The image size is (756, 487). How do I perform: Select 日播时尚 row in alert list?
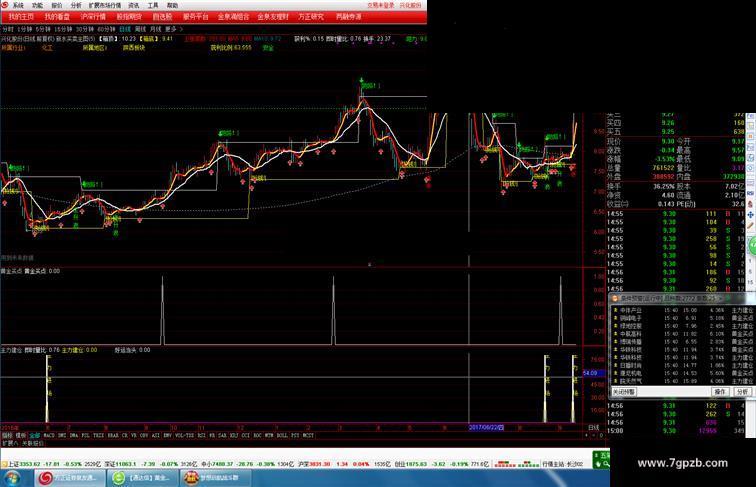tap(682, 365)
